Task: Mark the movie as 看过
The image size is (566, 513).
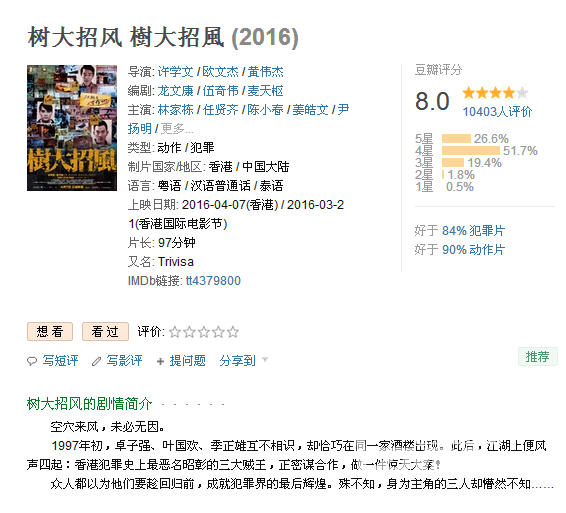Action: 105,331
